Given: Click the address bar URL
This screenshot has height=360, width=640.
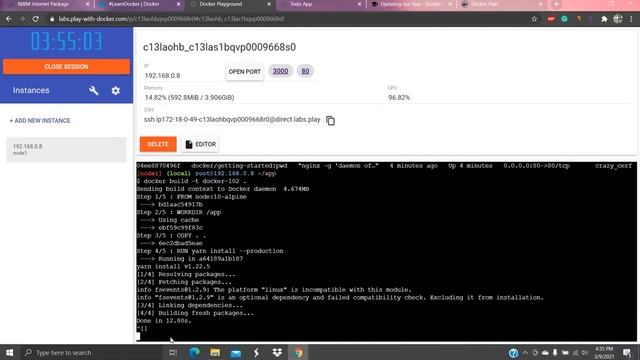Looking at the screenshot, I should click(171, 19).
